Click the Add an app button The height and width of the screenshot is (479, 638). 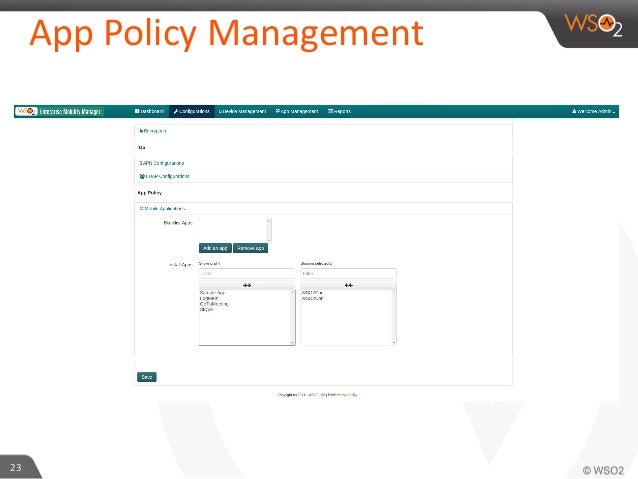(x=215, y=248)
